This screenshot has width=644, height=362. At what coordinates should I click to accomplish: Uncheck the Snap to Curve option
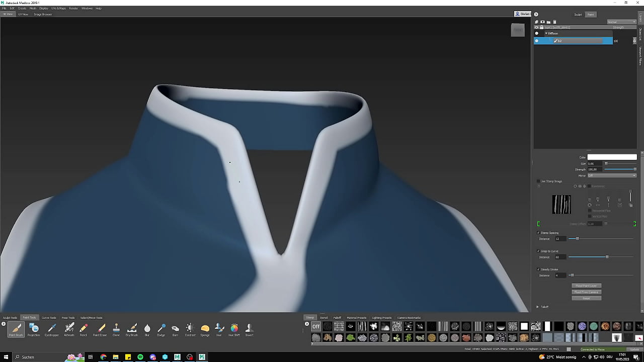pos(538,251)
